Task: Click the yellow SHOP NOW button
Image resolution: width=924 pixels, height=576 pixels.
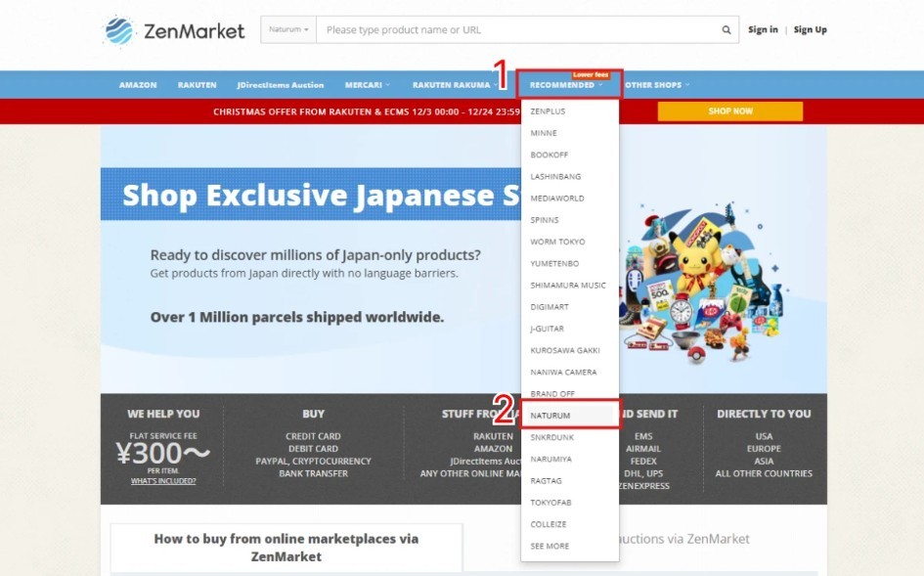Action: (x=730, y=111)
